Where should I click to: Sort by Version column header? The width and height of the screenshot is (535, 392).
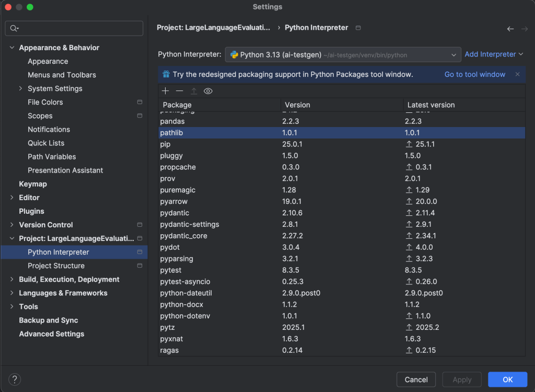[342, 105]
